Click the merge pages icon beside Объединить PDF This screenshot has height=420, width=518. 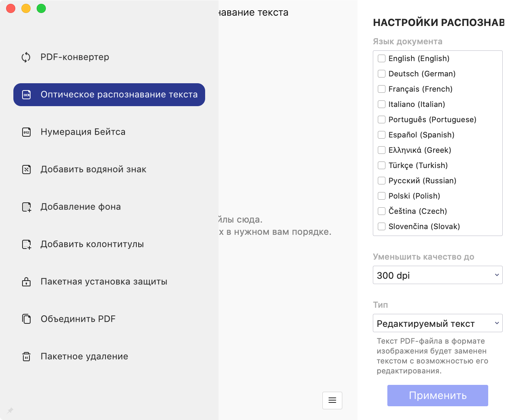click(x=26, y=319)
